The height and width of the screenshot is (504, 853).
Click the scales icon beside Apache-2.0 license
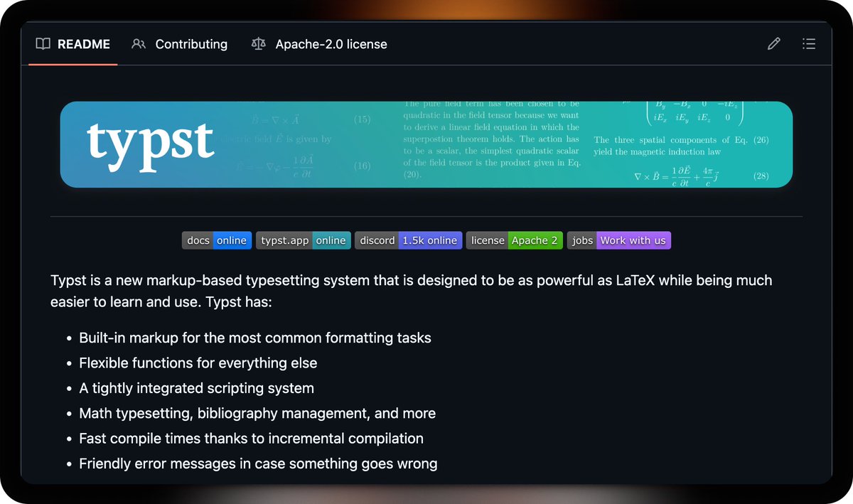[258, 44]
